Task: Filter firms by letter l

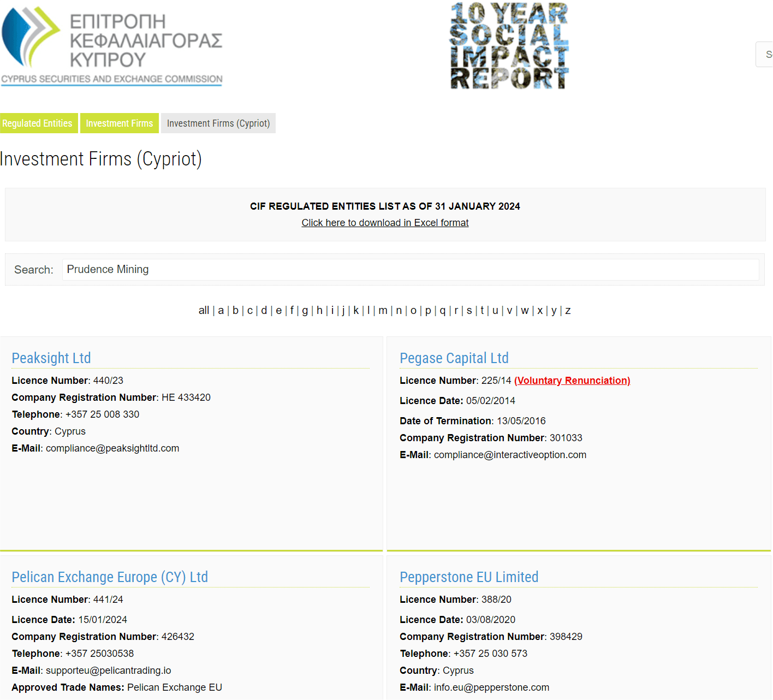Action: (368, 311)
